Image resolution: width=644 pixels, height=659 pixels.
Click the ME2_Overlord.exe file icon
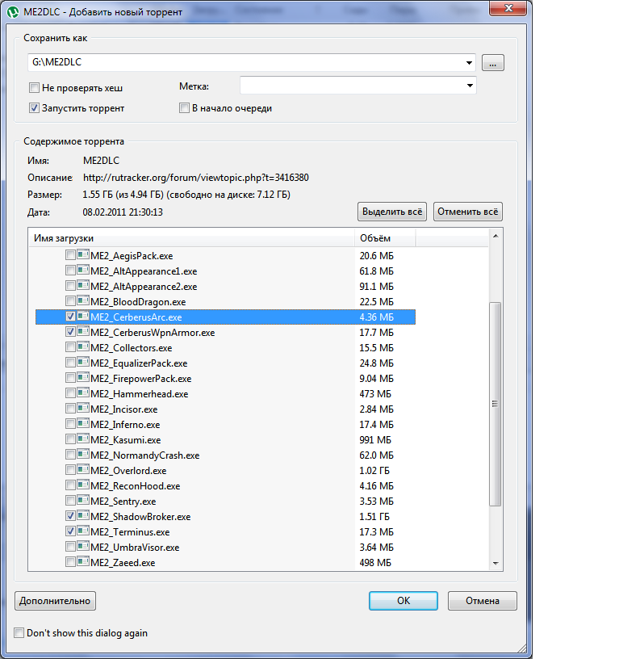point(83,470)
